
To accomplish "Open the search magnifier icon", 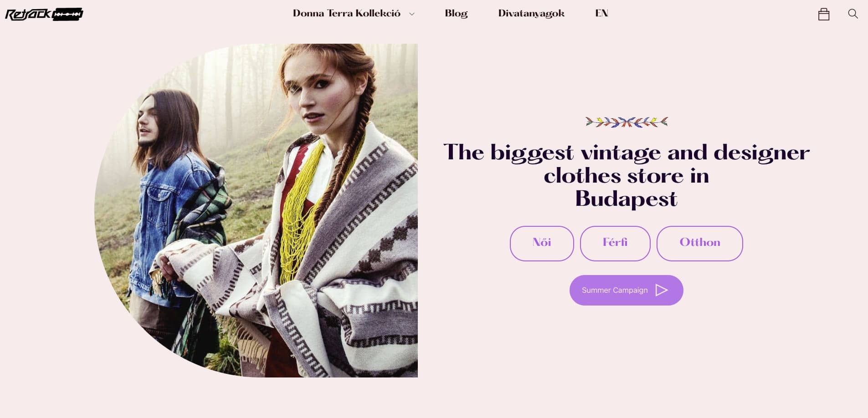I will coord(853,14).
